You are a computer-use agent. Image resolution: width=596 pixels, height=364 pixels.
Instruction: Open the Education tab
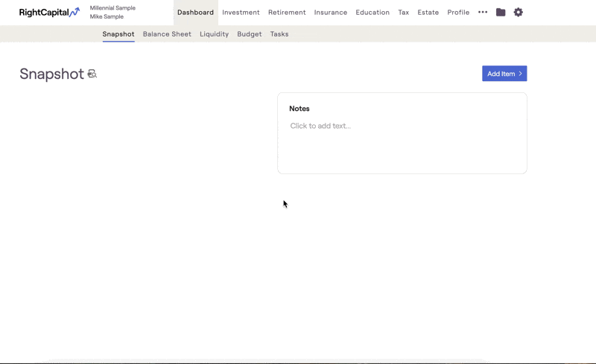tap(372, 13)
